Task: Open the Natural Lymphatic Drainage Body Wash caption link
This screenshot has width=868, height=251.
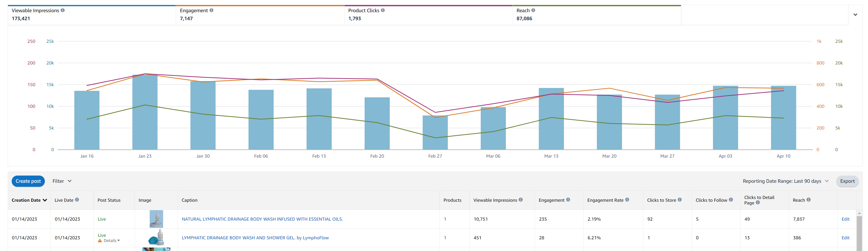Action: pos(262,219)
